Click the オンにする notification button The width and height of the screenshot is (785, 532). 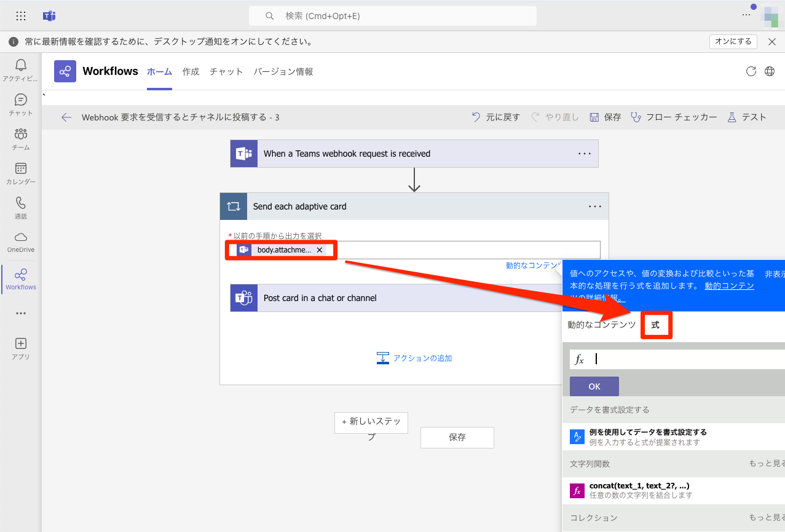click(733, 42)
